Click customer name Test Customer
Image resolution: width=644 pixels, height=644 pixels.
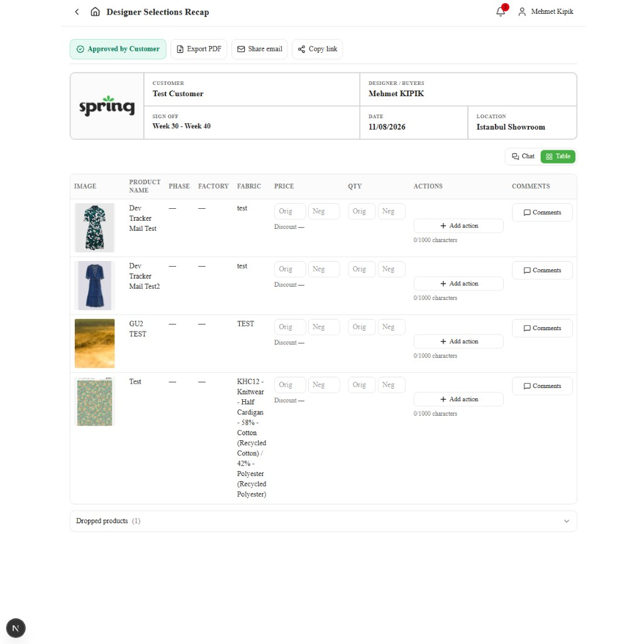click(178, 94)
